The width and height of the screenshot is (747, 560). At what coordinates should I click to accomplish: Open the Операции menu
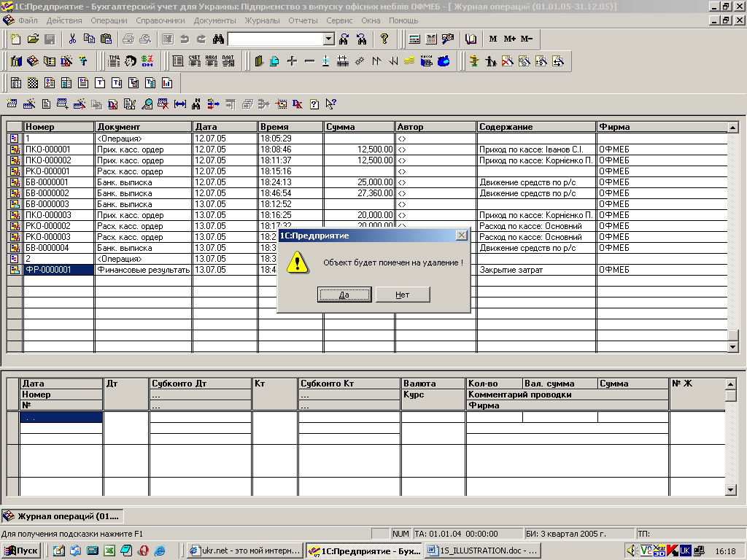pos(109,20)
